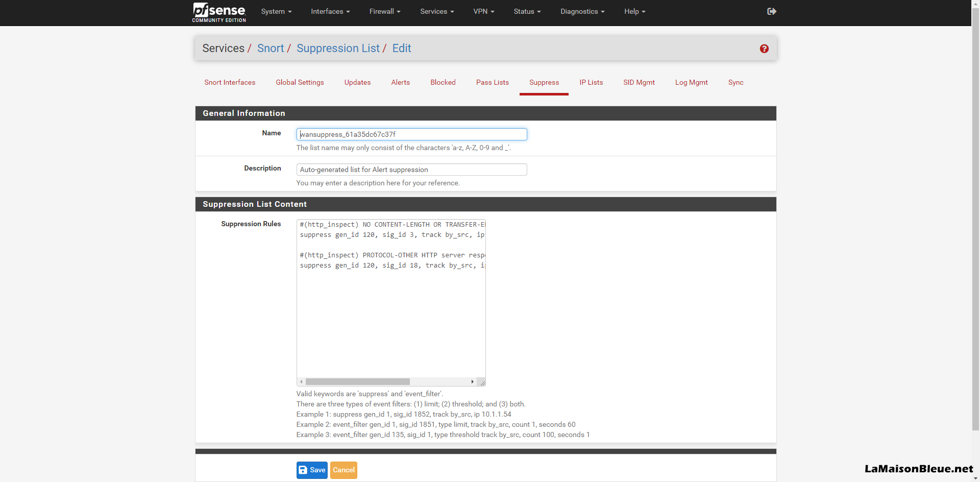Save the suppression list
The height and width of the screenshot is (482, 980).
click(x=312, y=470)
